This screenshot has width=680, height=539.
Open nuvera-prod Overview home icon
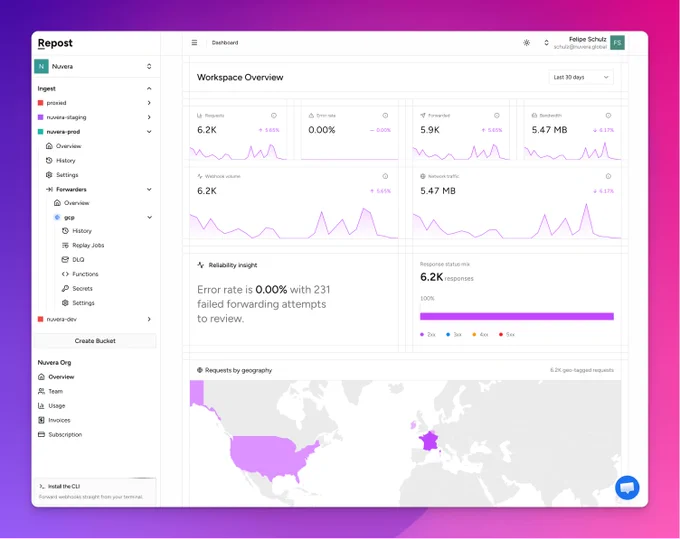point(49,146)
